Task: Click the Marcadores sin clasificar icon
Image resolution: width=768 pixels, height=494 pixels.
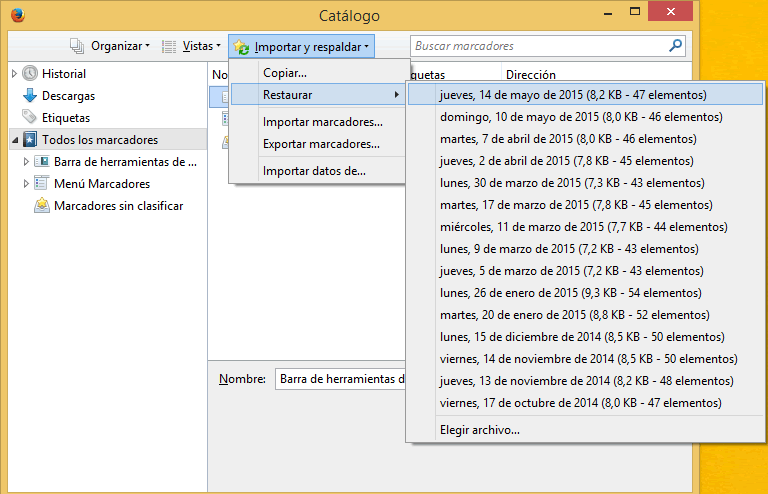Action: coord(42,205)
